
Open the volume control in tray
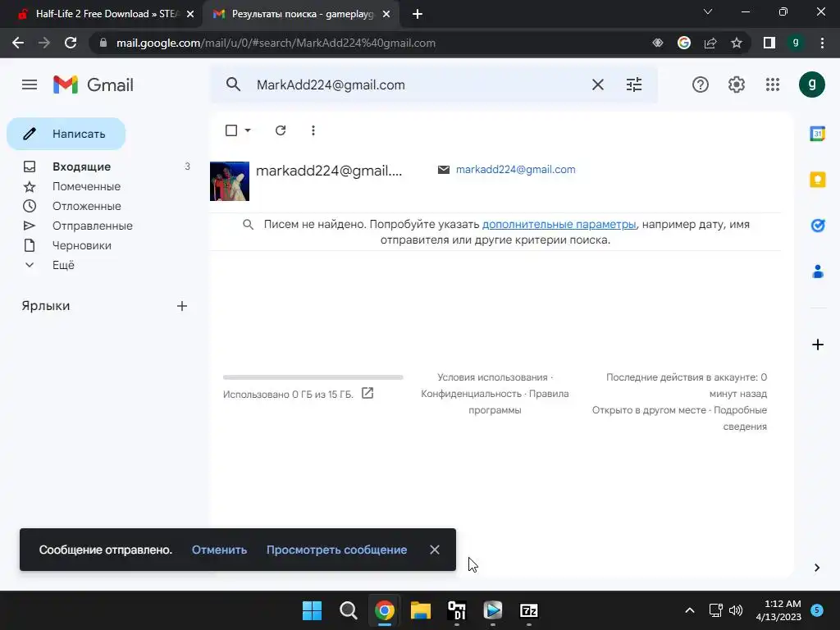736,610
